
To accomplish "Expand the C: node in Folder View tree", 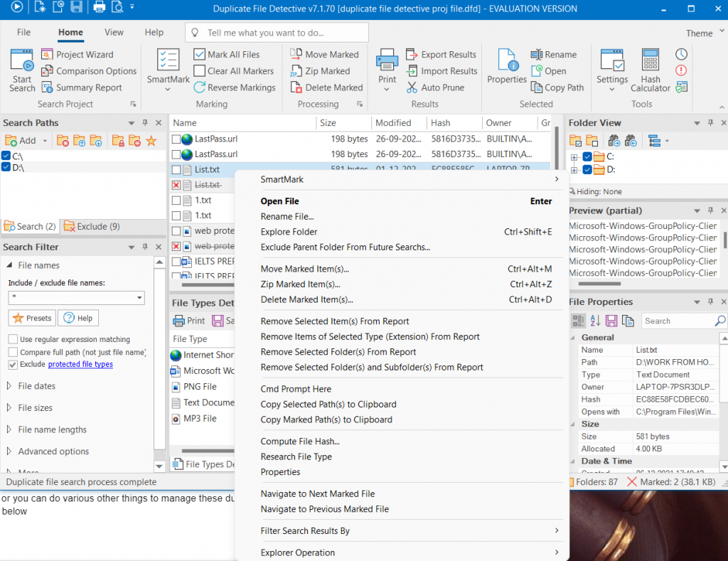I will (x=574, y=157).
